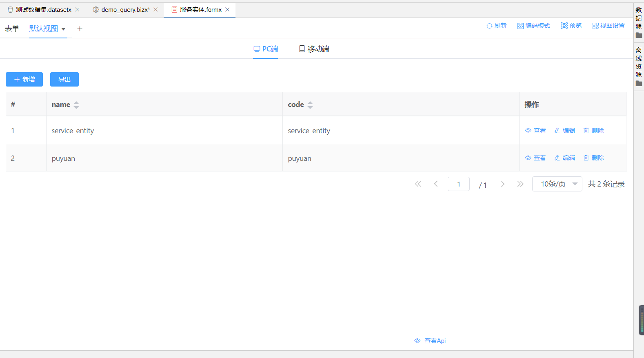The width and height of the screenshot is (644, 358).
Task: Click the refresh (刷新) icon button
Action: coord(496,26)
